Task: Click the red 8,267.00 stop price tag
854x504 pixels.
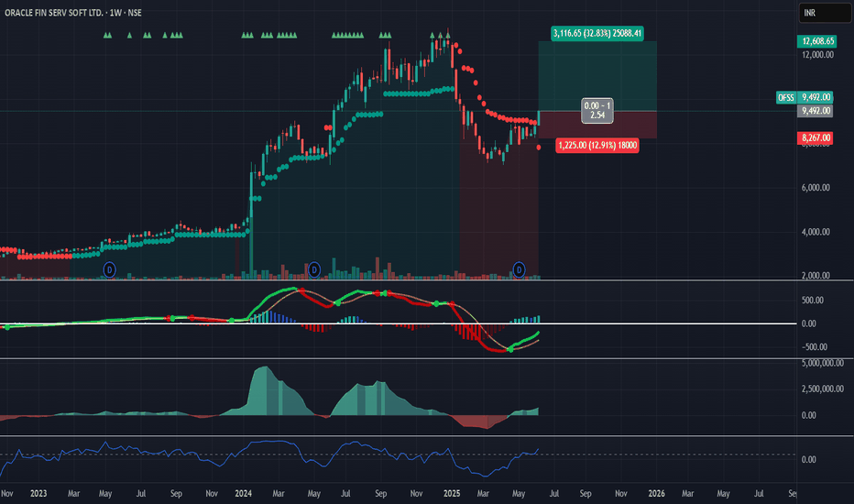Action: (816, 137)
